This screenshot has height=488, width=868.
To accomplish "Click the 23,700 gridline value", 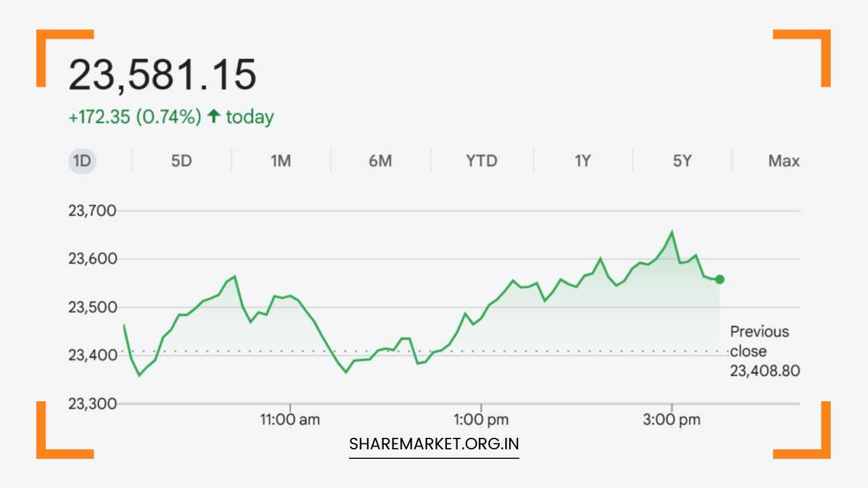I will tap(94, 210).
